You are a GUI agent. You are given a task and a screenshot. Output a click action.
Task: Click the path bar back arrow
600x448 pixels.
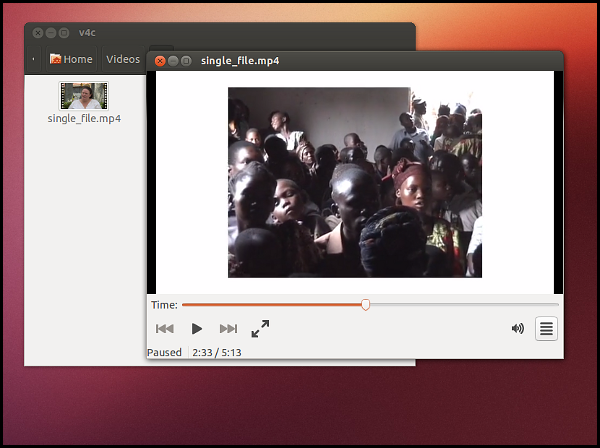(x=34, y=59)
